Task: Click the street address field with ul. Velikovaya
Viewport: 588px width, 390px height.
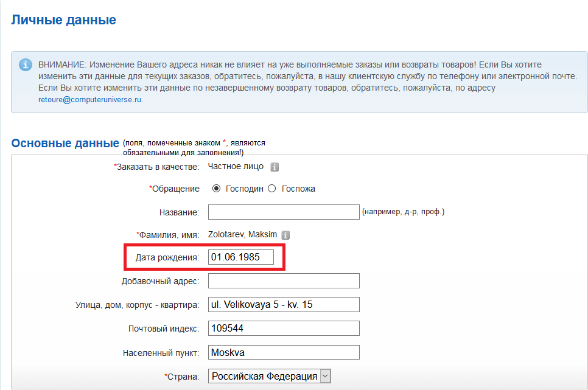Action: coord(284,304)
